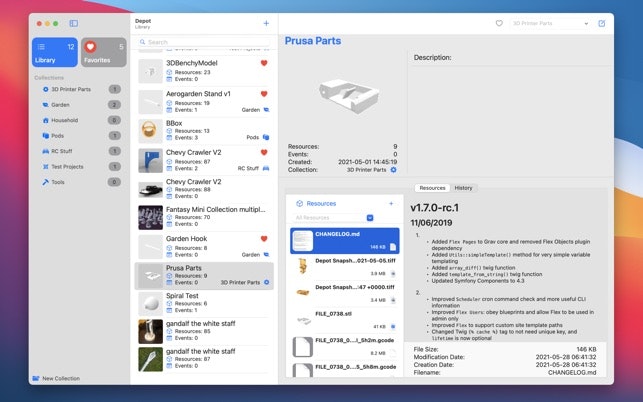Click the Prusa Parts 3D model preview

tap(349, 96)
